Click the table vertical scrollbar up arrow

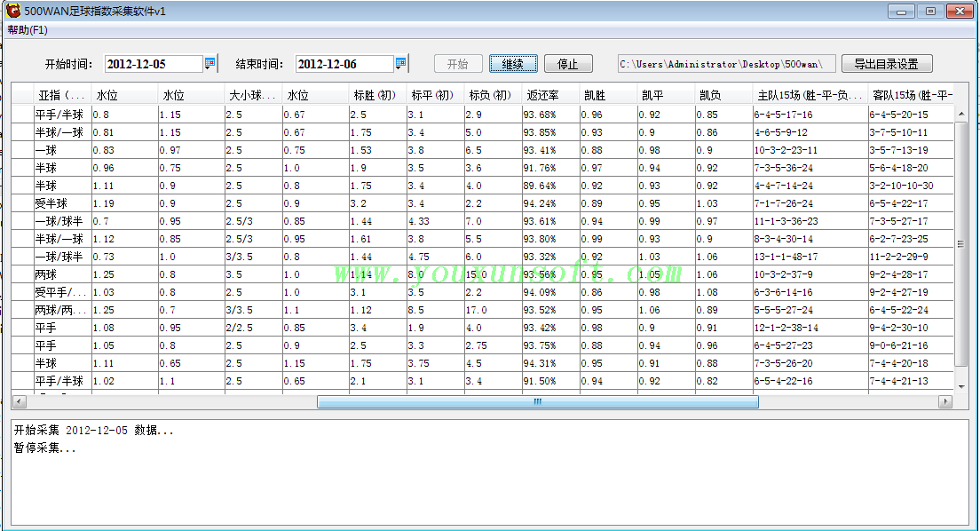961,113
